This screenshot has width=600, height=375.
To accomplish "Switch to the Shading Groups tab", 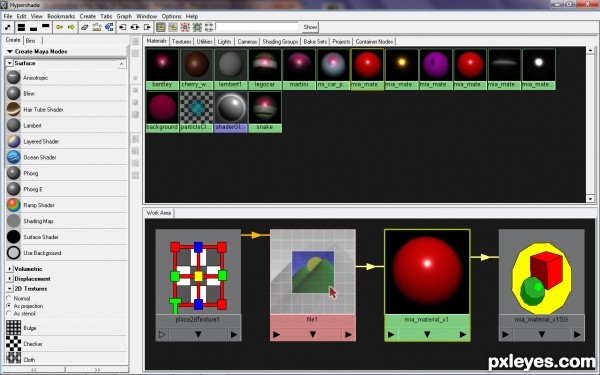I will click(280, 41).
